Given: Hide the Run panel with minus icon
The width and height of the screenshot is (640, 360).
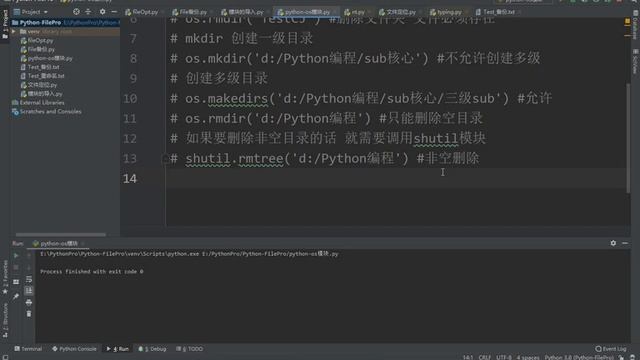Looking at the screenshot, I should [x=625, y=243].
